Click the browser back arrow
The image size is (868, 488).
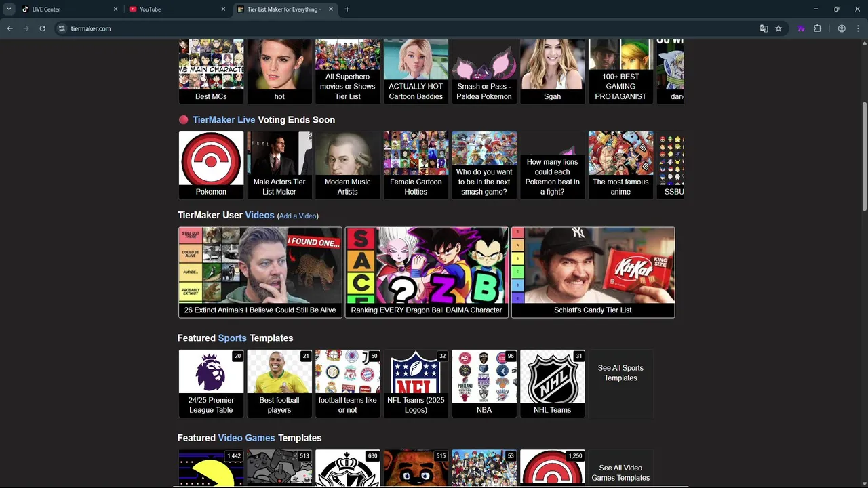point(9,28)
